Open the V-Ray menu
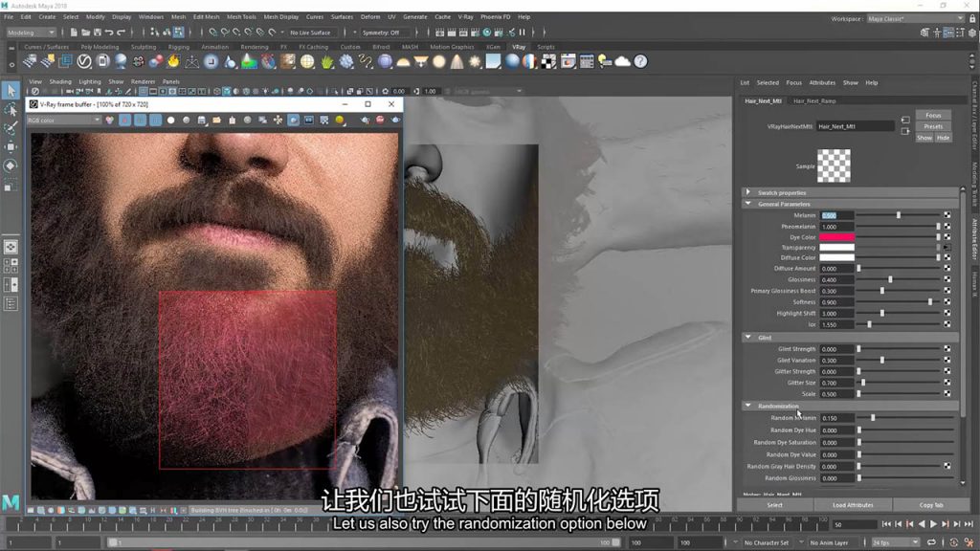Viewport: 980px width, 551px height. pyautogui.click(x=466, y=17)
